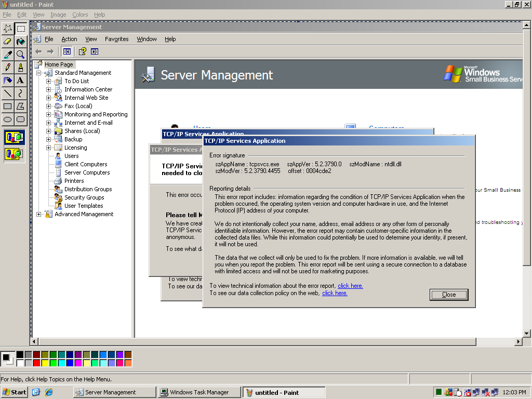The image size is (532, 399).
Task: Open Paint's File menu
Action: point(7,15)
